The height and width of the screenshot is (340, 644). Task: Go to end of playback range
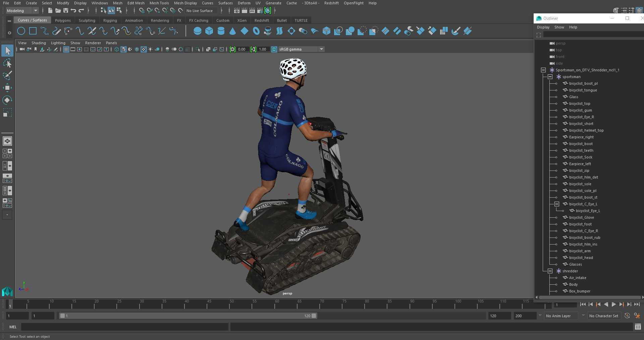tap(637, 304)
